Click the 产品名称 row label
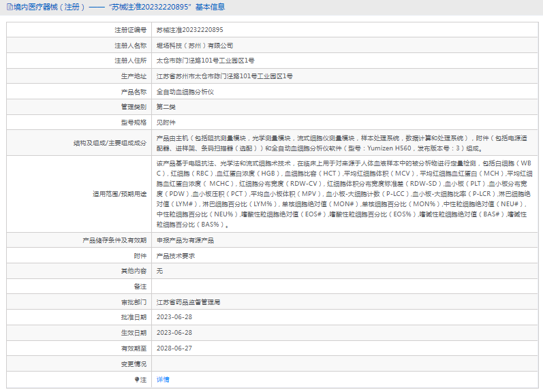The width and height of the screenshot is (543, 392). point(134,92)
